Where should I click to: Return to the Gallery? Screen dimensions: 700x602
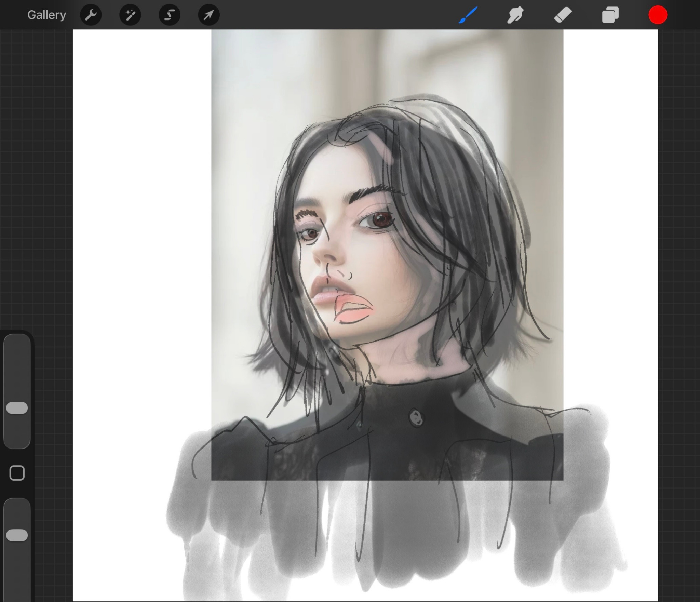click(x=46, y=15)
